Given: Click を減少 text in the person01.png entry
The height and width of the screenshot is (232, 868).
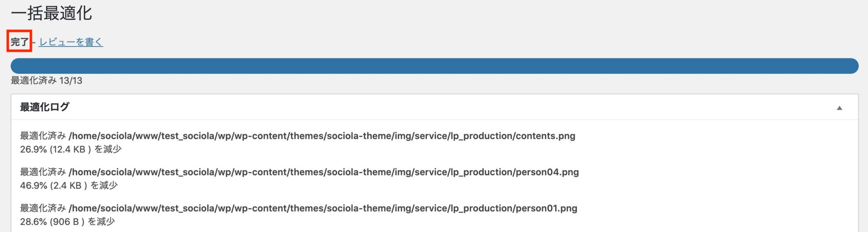Looking at the screenshot, I should pos(101,222).
